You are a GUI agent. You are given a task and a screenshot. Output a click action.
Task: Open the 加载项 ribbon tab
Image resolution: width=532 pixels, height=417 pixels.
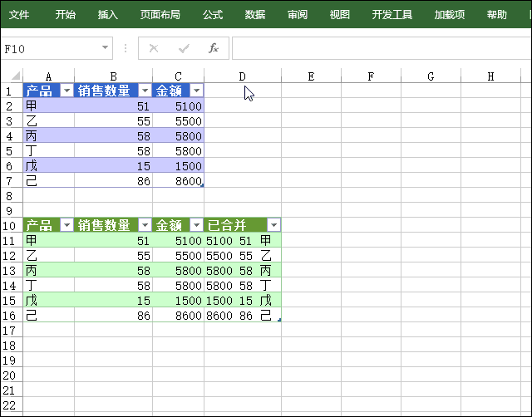click(450, 15)
